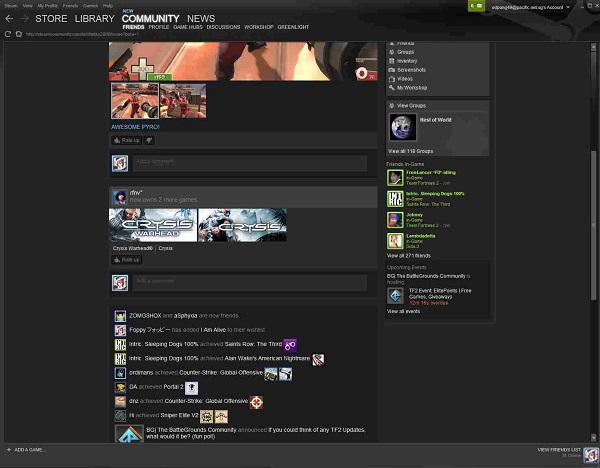Go back using the left arrow button
Viewport: 600px width, 468px height.
coord(9,18)
